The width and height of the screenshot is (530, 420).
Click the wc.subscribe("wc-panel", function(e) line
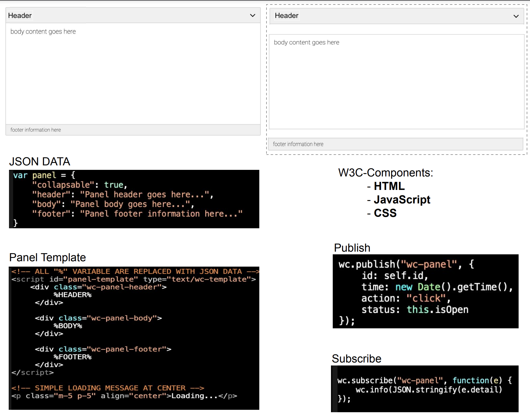pyautogui.click(x=425, y=380)
